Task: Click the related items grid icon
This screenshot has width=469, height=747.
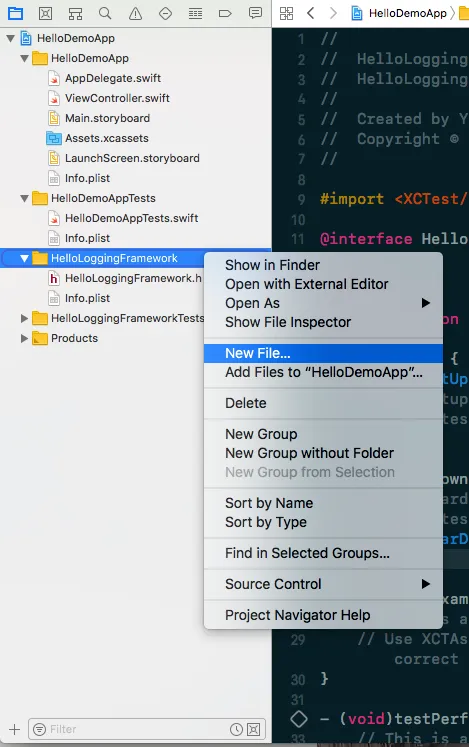Action: click(x=286, y=13)
